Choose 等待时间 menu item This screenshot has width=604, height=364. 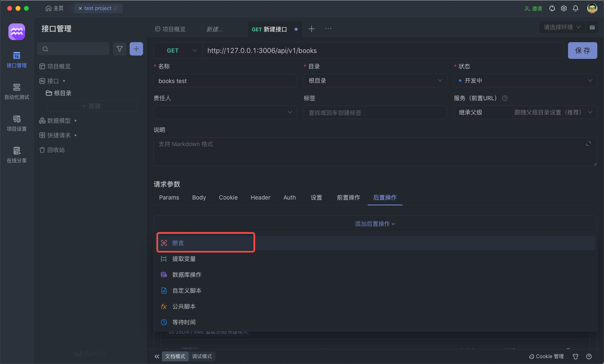(375, 322)
